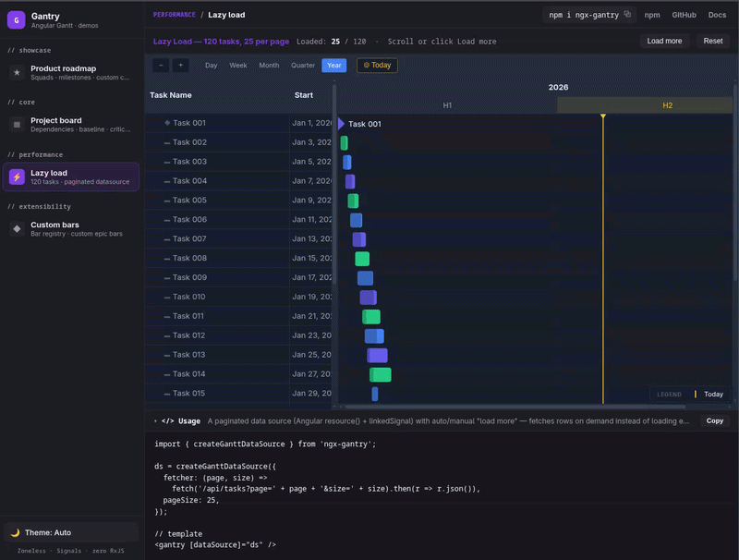
Task: Switch the timeline to Day view
Action: click(212, 65)
